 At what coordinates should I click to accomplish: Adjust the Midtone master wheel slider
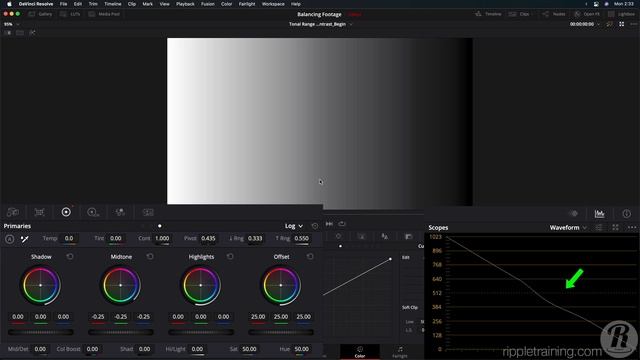[x=121, y=332]
